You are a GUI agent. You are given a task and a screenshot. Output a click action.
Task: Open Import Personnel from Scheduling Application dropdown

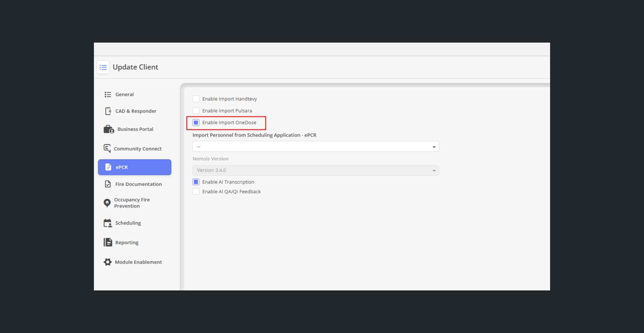point(315,147)
